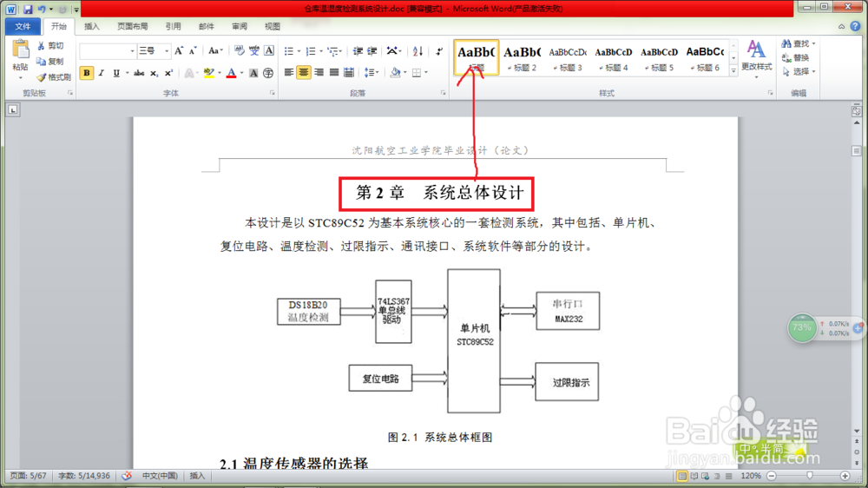Image resolution: width=868 pixels, height=488 pixels.
Task: Click the Character Shading icon
Action: click(x=253, y=73)
